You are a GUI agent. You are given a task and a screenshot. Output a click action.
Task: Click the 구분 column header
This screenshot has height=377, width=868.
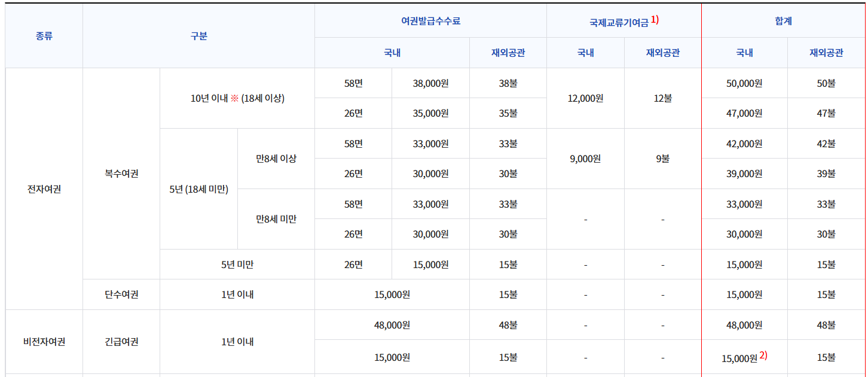pyautogui.click(x=197, y=36)
